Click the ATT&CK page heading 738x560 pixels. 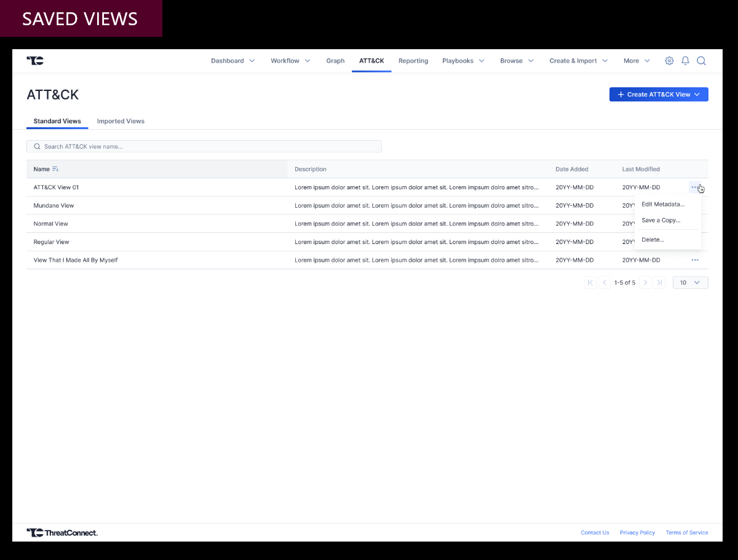(53, 95)
